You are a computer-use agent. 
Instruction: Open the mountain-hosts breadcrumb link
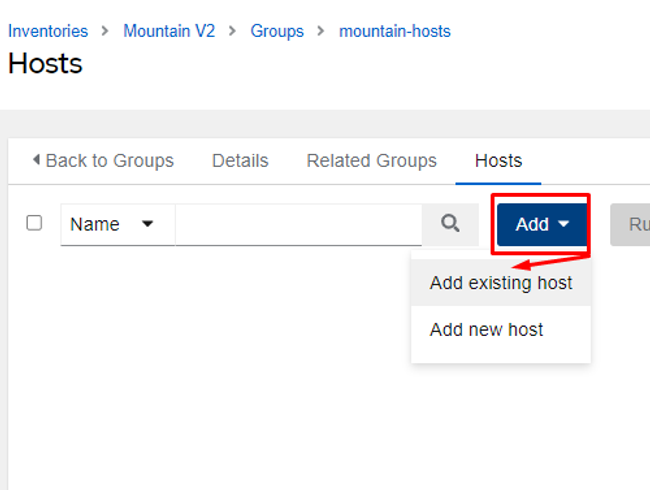pyautogui.click(x=395, y=31)
